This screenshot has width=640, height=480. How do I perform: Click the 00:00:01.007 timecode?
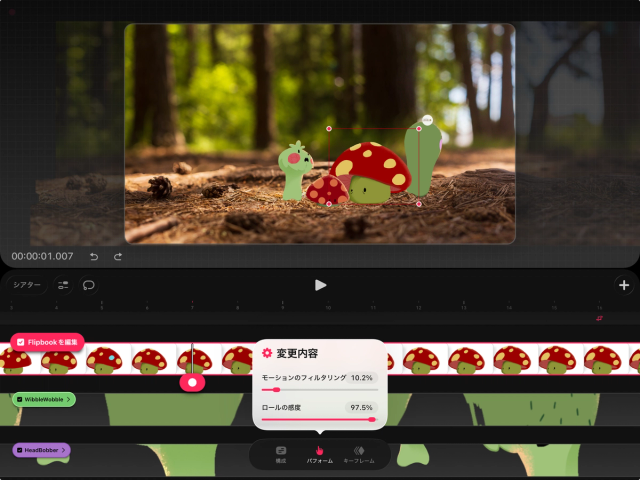42,256
